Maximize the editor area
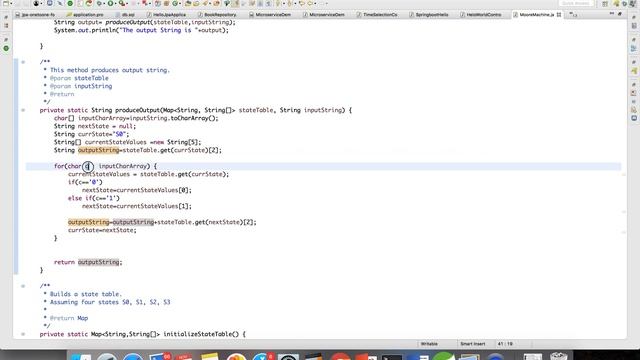This screenshot has width=640, height=360. 620,14
